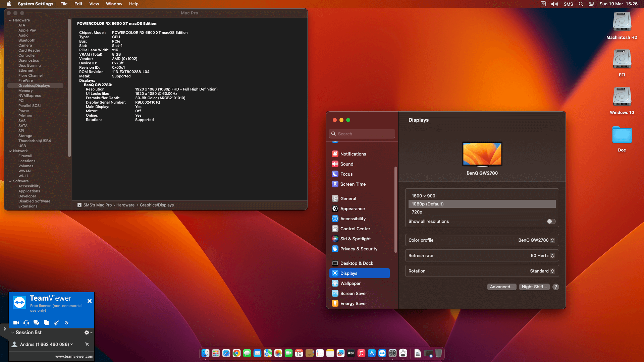This screenshot has height=362, width=644.
Task: Launch Safari from the Dock
Action: click(226, 353)
